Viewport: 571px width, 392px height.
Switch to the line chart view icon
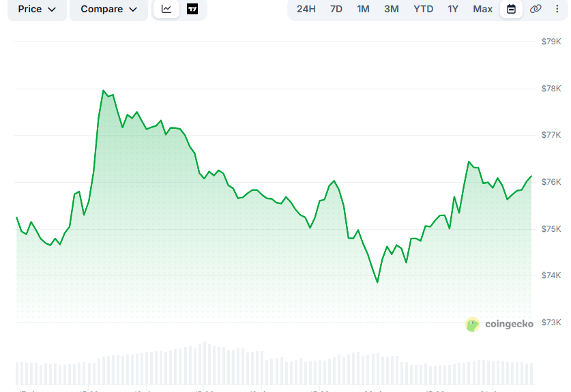pyautogui.click(x=166, y=10)
